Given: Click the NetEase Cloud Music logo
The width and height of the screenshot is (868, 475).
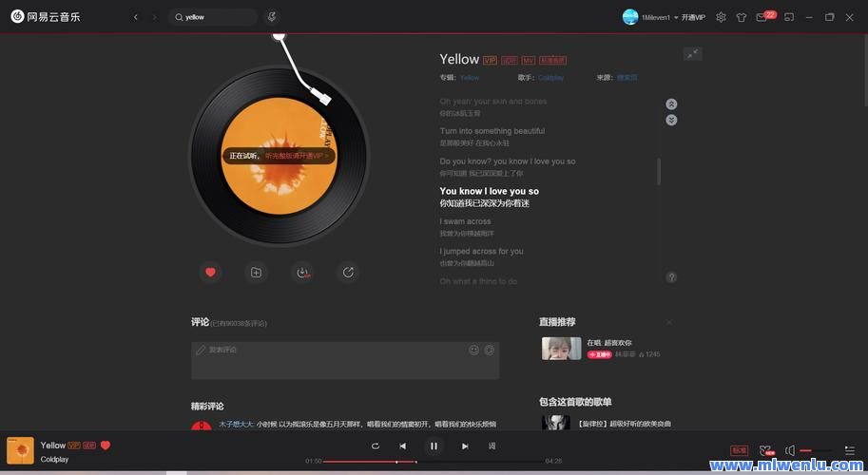Looking at the screenshot, I should 46,16.
